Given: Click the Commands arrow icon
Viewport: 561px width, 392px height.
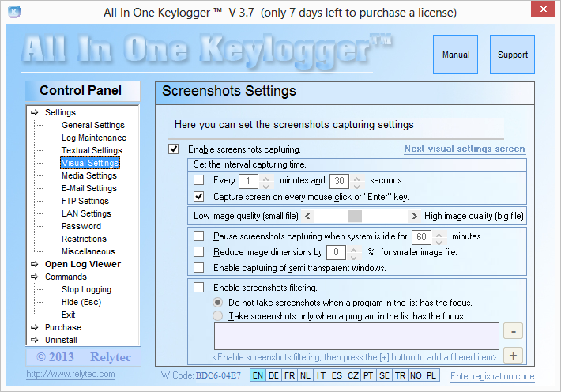Looking at the screenshot, I should (x=35, y=277).
